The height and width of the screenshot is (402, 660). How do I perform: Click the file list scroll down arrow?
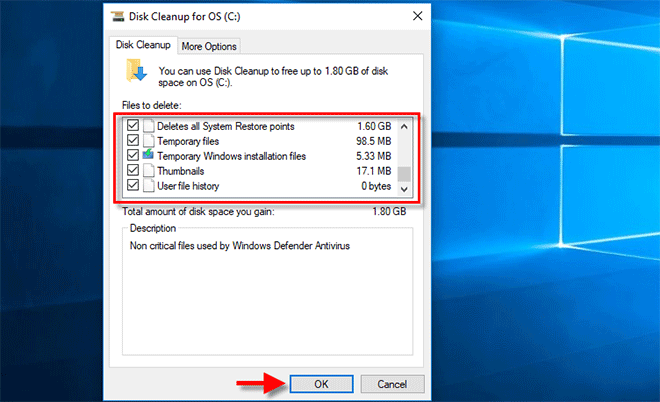coord(404,189)
